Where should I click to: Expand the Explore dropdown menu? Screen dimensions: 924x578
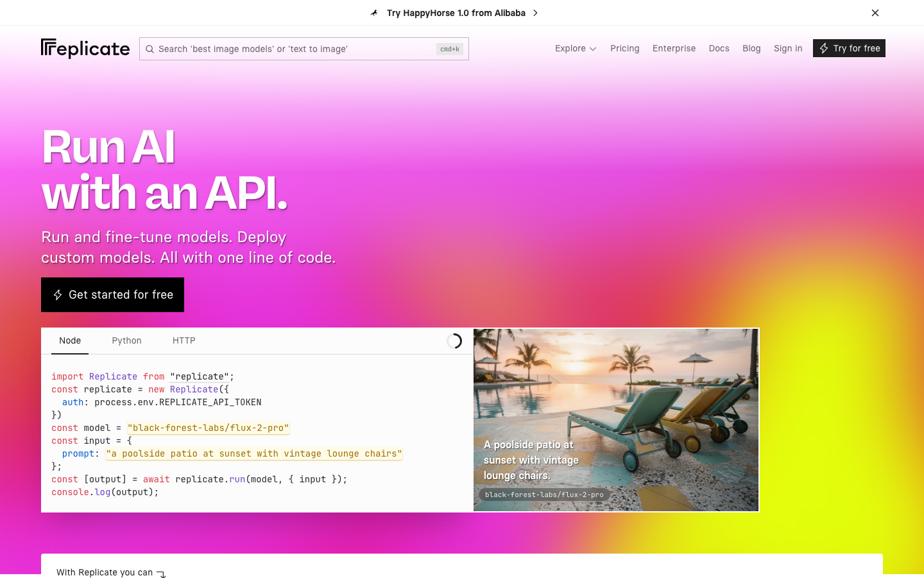[x=576, y=48]
